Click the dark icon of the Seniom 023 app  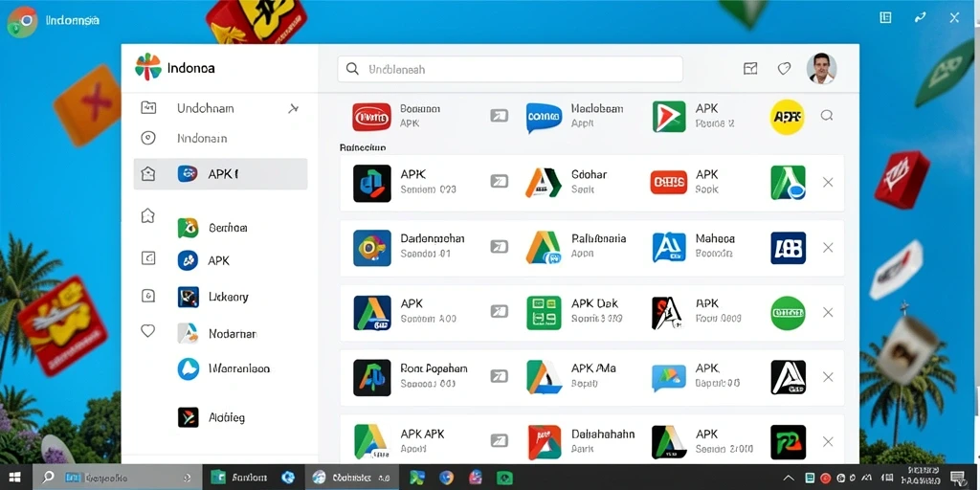point(372,183)
